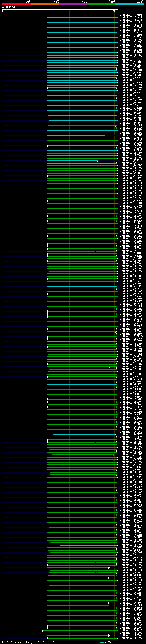Select hit label UniRef100_P52819

pos(131,543)
